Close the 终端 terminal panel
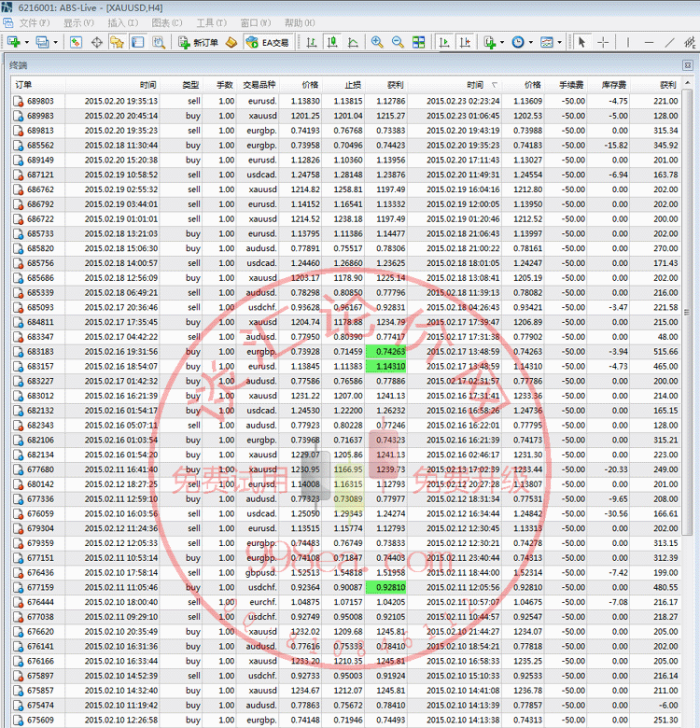Viewport: 700px width, 728px height. pos(688,65)
